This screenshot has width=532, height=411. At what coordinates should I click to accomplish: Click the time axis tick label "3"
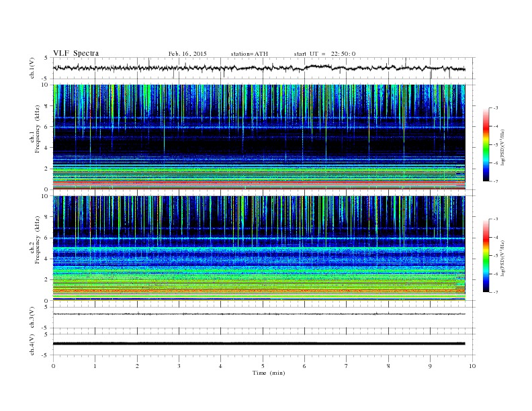click(x=179, y=366)
